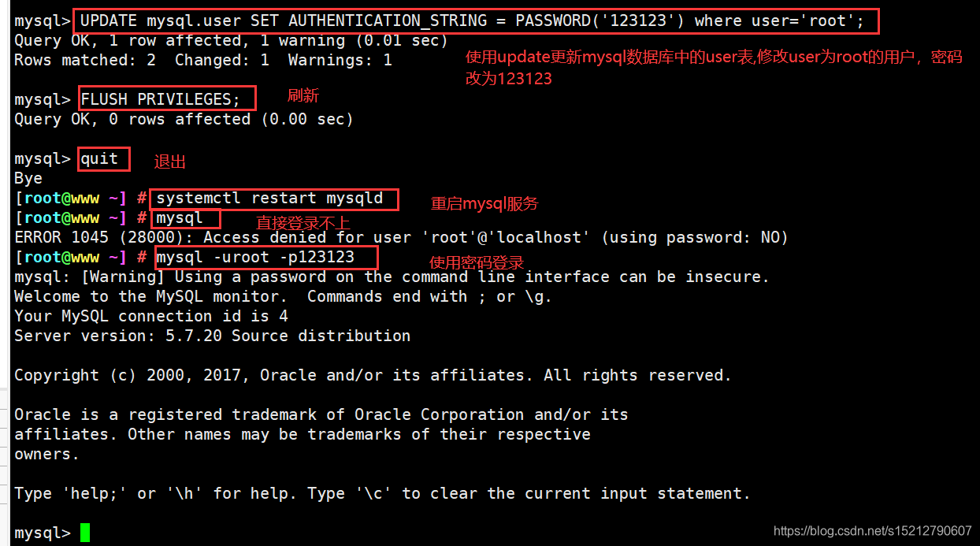Viewport: 980px width, 546px height.
Task: Click the password insecure Warning line
Action: pos(392,277)
